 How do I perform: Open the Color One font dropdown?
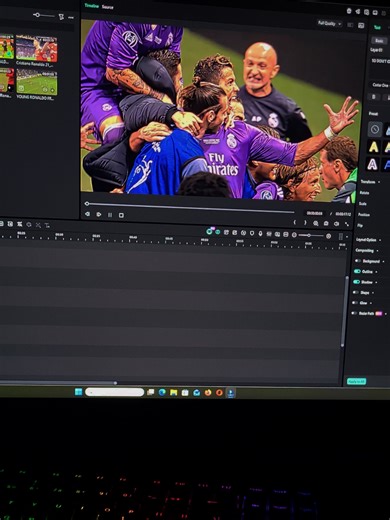pyautogui.click(x=381, y=85)
